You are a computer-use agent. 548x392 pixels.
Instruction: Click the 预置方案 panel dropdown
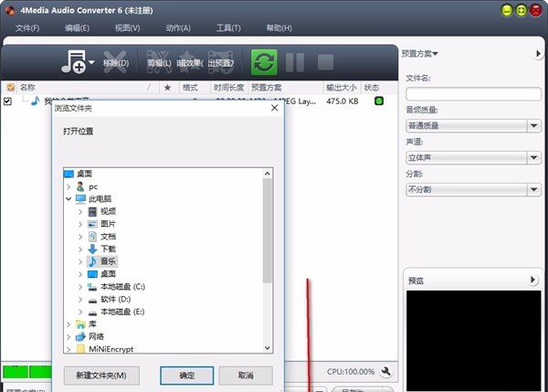(x=420, y=54)
